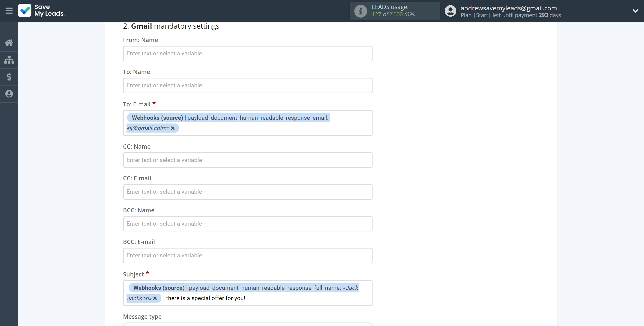
Task: Expand the account dropdown chevron
Action: pyautogui.click(x=635, y=11)
